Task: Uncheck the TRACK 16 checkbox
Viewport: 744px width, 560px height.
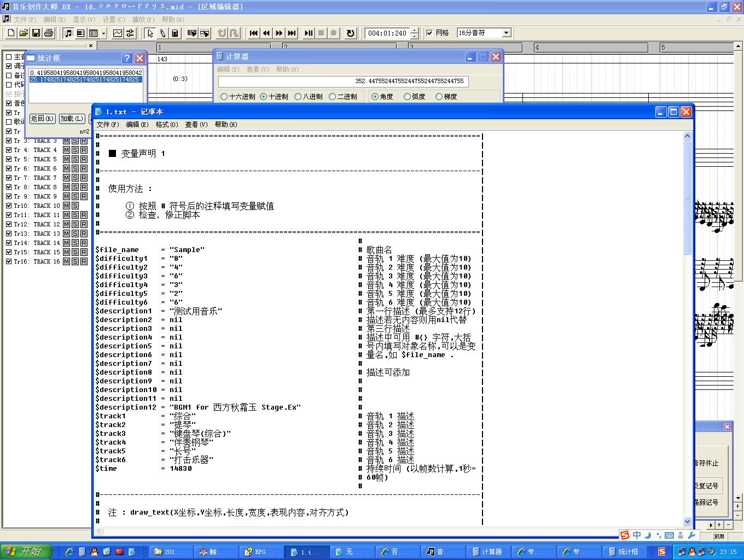Action: [x=9, y=261]
